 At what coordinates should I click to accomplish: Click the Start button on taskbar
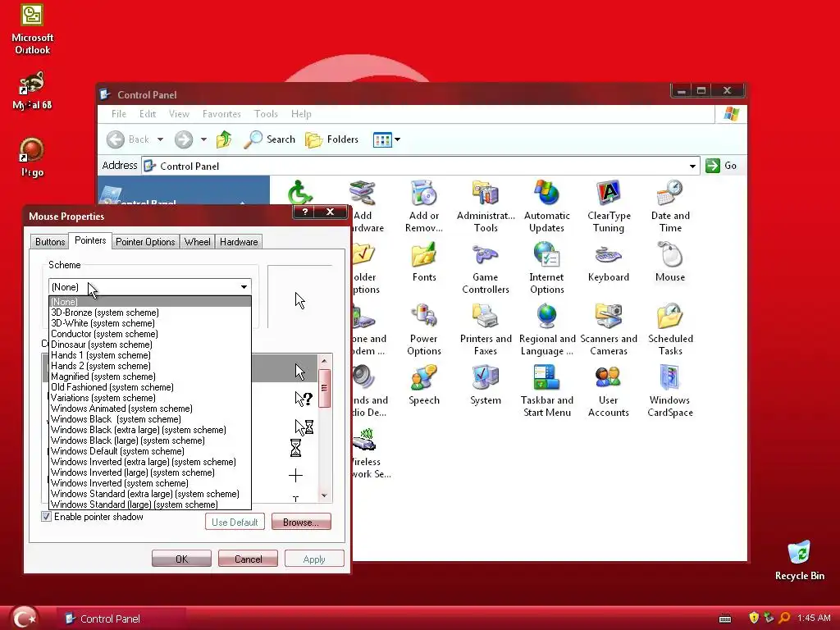click(x=24, y=619)
